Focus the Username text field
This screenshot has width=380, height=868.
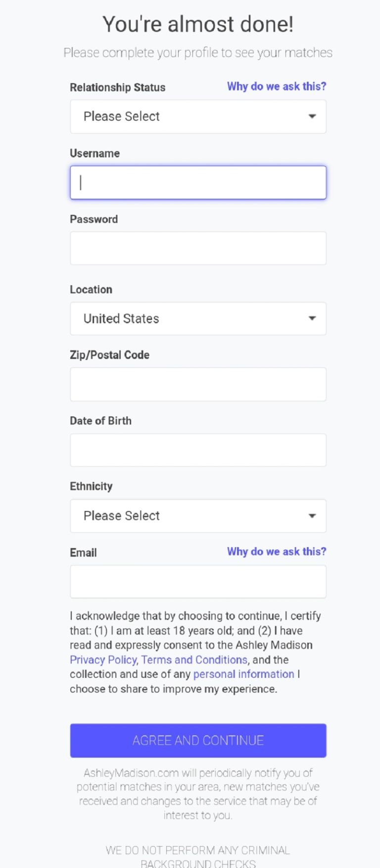(198, 183)
